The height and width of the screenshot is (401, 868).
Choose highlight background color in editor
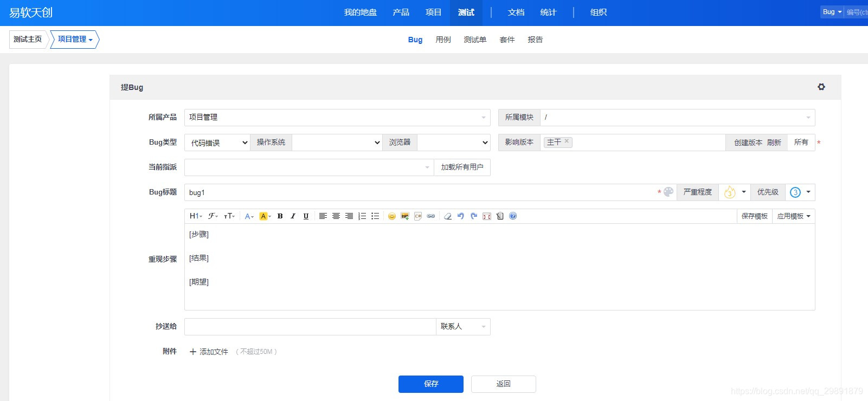pyautogui.click(x=265, y=216)
